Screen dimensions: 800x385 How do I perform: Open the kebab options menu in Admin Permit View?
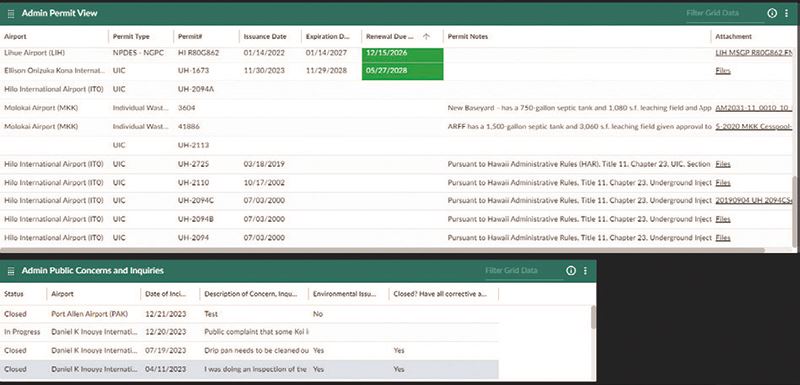[786, 13]
